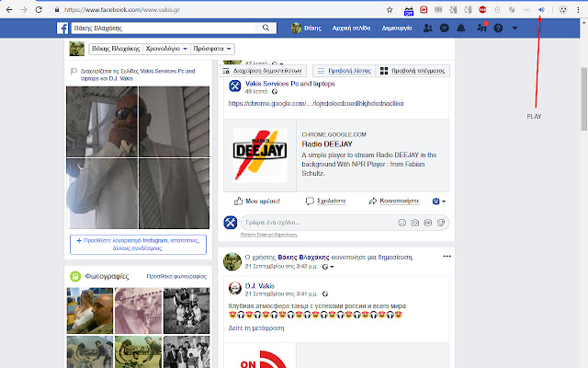The image size is (588, 368).
Task: Click Διαχείριση δημοσιεύσεων button
Action: pyautogui.click(x=262, y=71)
